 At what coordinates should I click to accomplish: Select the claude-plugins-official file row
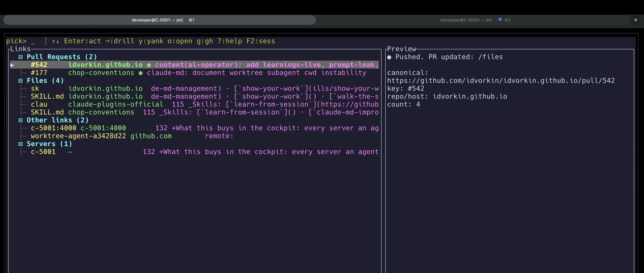[115, 104]
